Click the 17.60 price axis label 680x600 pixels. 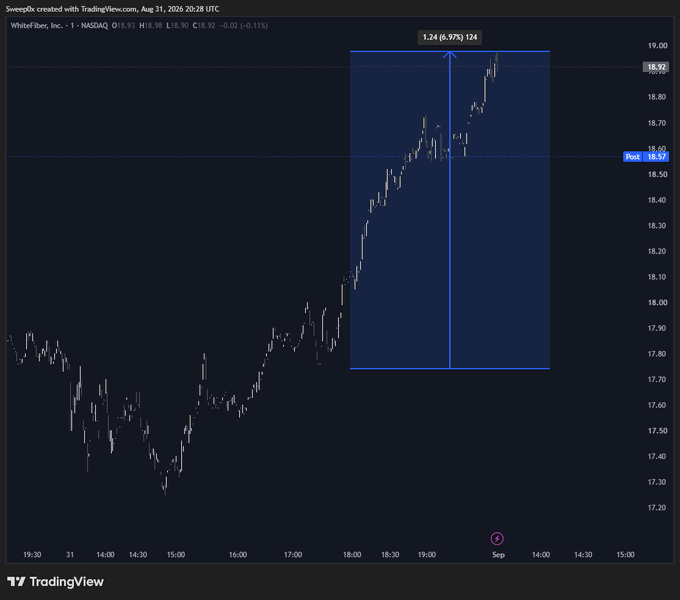tap(657, 405)
